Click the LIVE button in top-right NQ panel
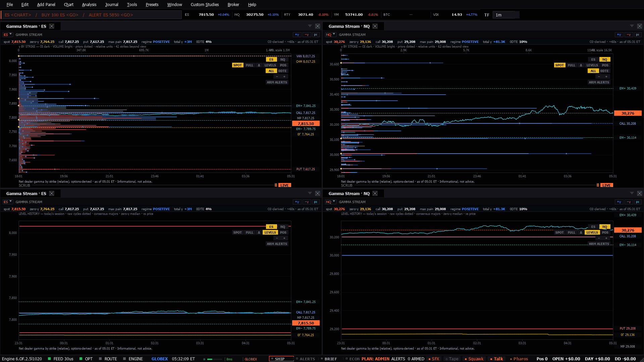644x362 pixels. (x=606, y=185)
